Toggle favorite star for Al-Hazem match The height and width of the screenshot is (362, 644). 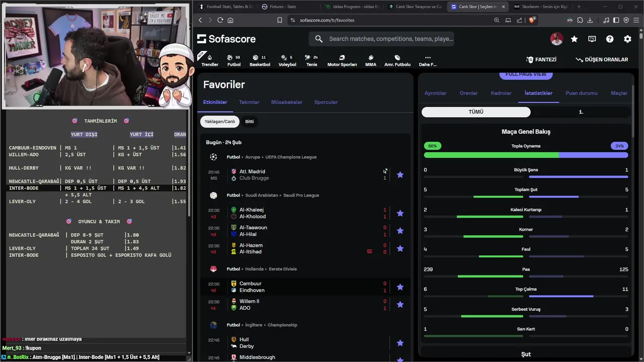400,248
